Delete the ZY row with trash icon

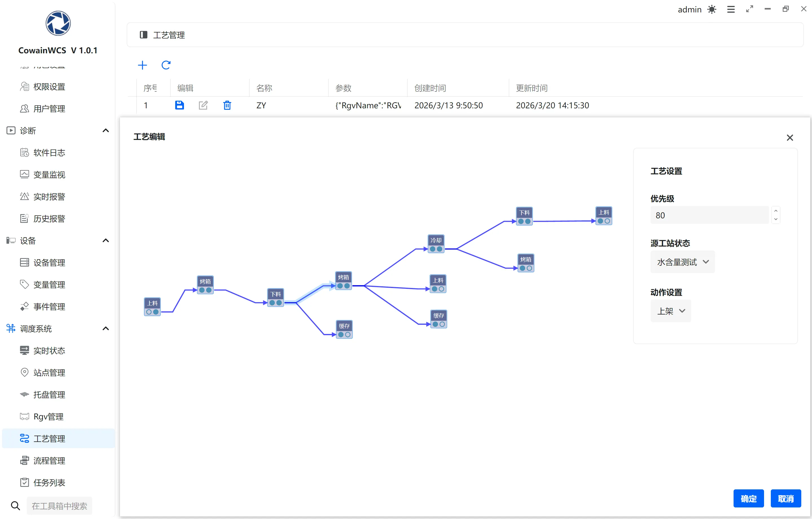[x=227, y=105]
